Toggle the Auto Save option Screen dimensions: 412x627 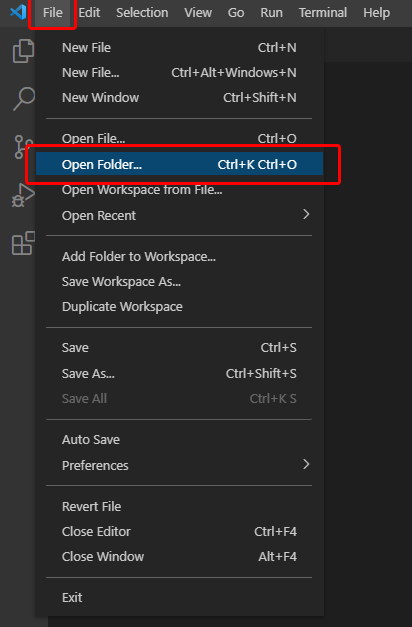[x=179, y=439]
